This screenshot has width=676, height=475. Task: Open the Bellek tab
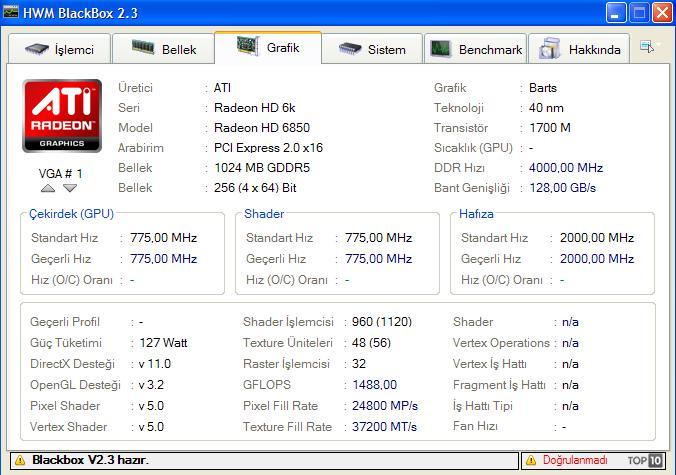[x=170, y=49]
